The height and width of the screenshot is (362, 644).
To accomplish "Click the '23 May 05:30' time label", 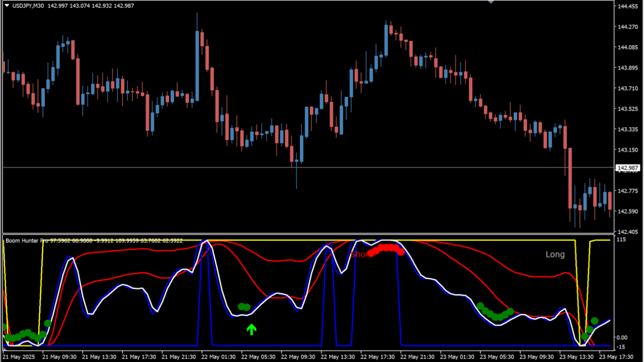I will pos(497,357).
